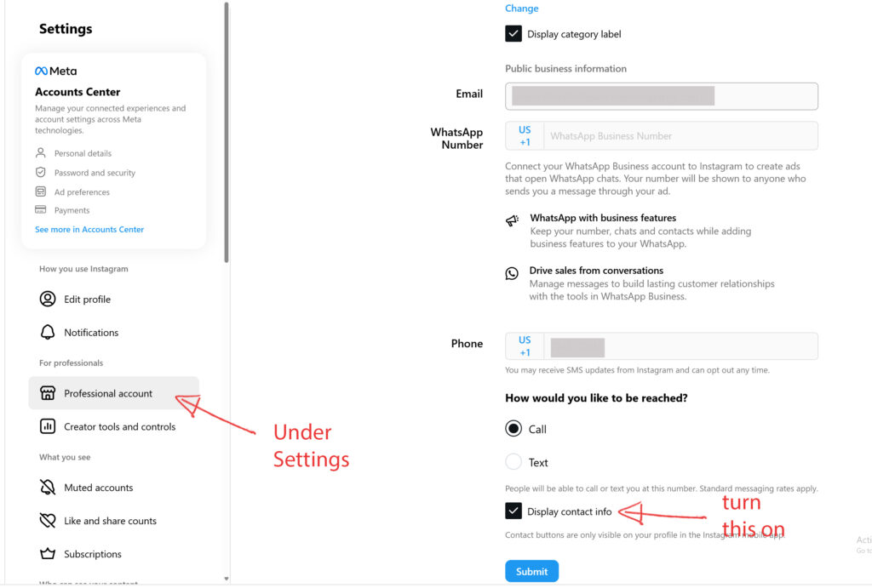Click the Submit button

click(x=531, y=571)
